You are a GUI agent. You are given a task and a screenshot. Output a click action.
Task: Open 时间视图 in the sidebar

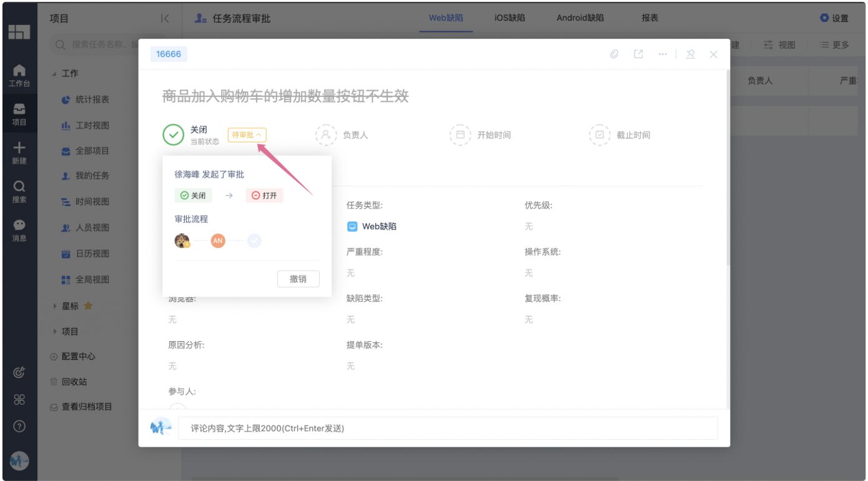click(86, 202)
